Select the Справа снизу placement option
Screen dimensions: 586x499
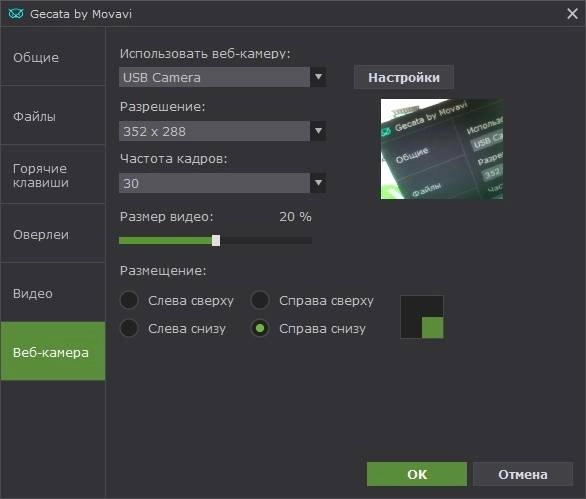click(x=260, y=328)
